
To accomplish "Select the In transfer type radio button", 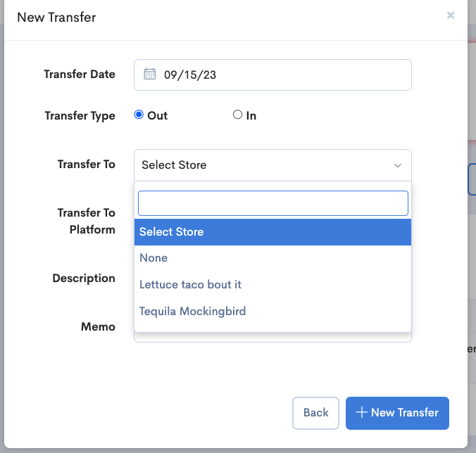I will 238,115.
